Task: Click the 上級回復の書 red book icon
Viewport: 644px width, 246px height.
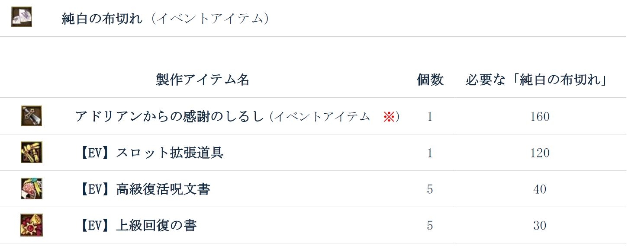Action: click(31, 225)
